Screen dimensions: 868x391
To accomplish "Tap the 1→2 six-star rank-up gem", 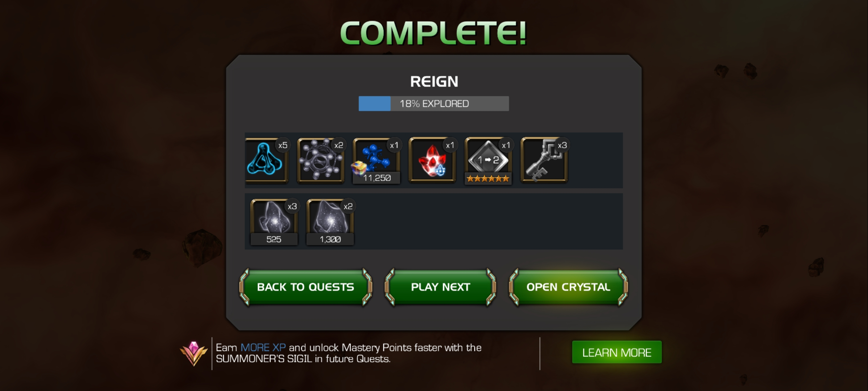I will [488, 160].
